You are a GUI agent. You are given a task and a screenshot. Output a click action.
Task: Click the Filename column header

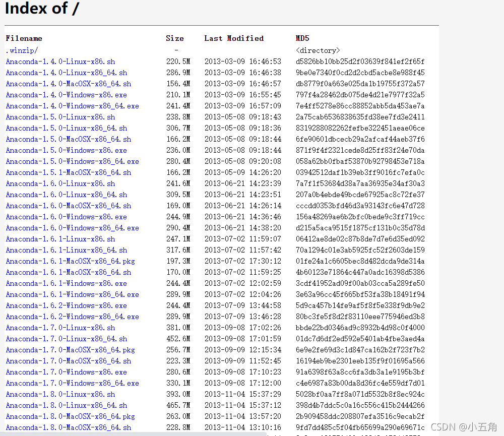(24, 38)
